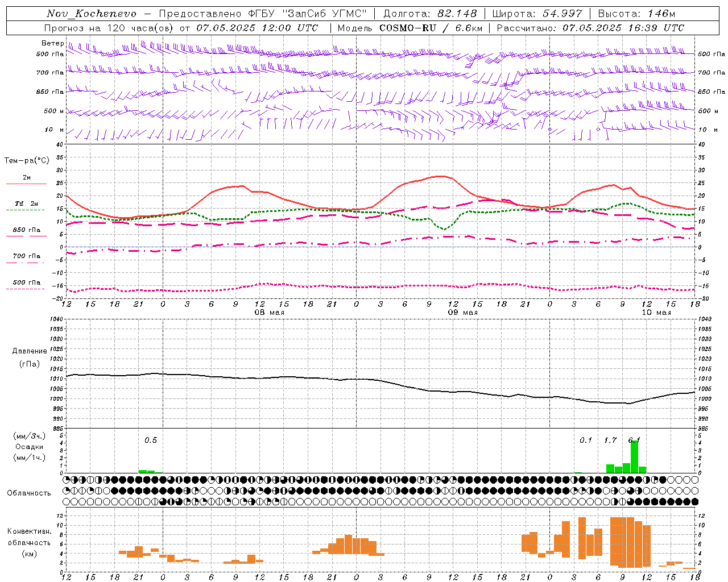Click the green dotted Td legend line

(x=25, y=210)
